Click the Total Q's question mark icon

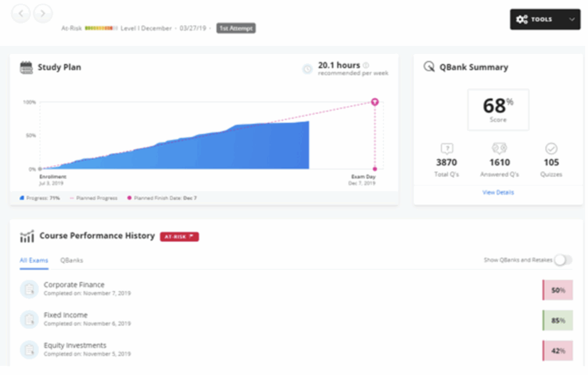(x=447, y=149)
